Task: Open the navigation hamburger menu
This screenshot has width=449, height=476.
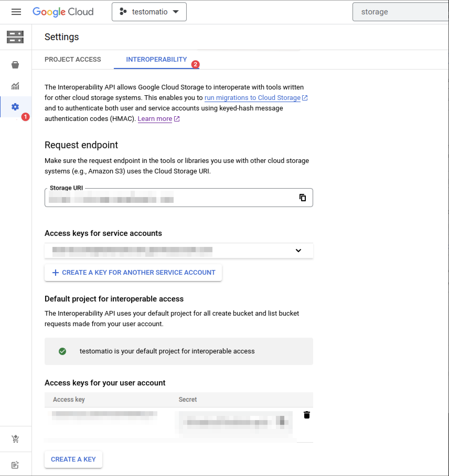Action: (16, 12)
